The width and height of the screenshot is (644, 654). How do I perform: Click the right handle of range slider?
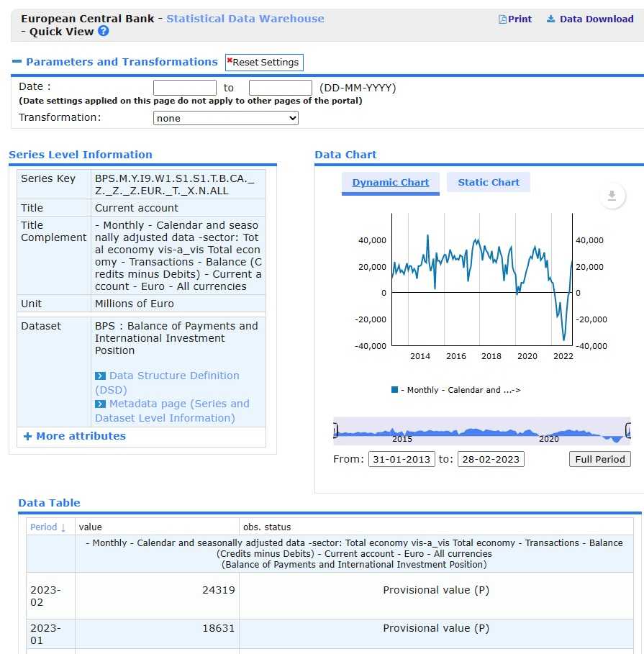628,431
